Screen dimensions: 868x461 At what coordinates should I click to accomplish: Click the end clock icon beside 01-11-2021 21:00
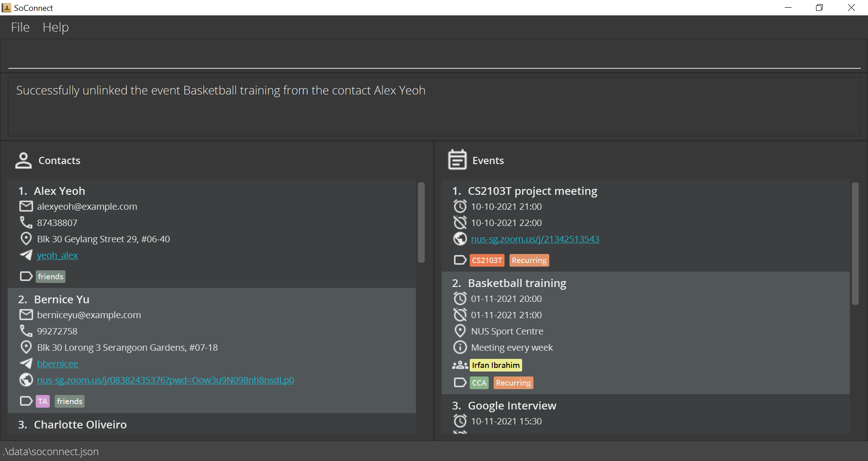460,315
